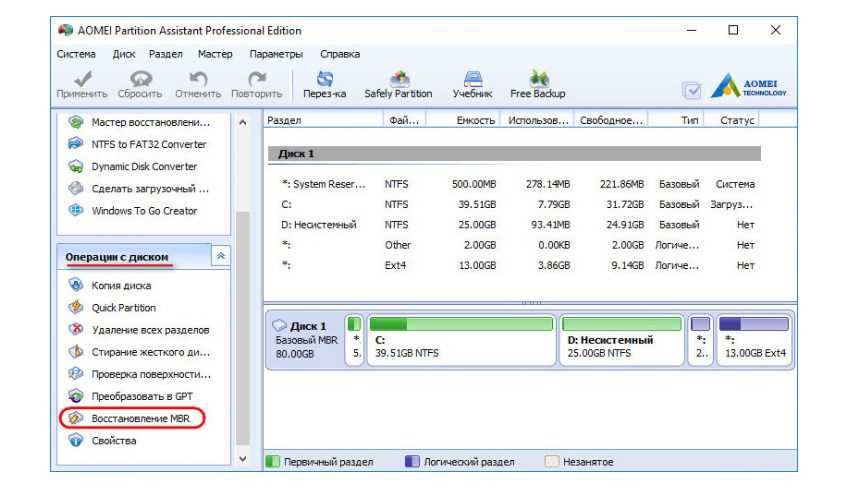This screenshot has height=492, width=843.
Task: Click the Применить (Apply) toolbar icon
Action: coord(81,81)
